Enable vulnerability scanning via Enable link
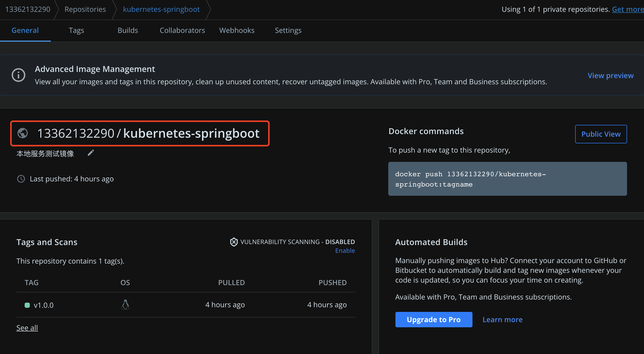The height and width of the screenshot is (354, 644). 345,251
